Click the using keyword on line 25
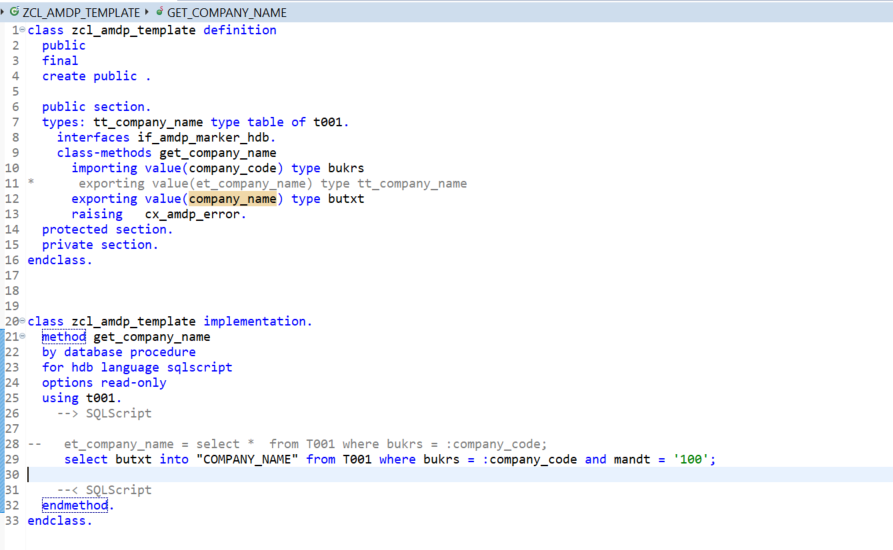Viewport: 893px width, 550px height. [60, 398]
